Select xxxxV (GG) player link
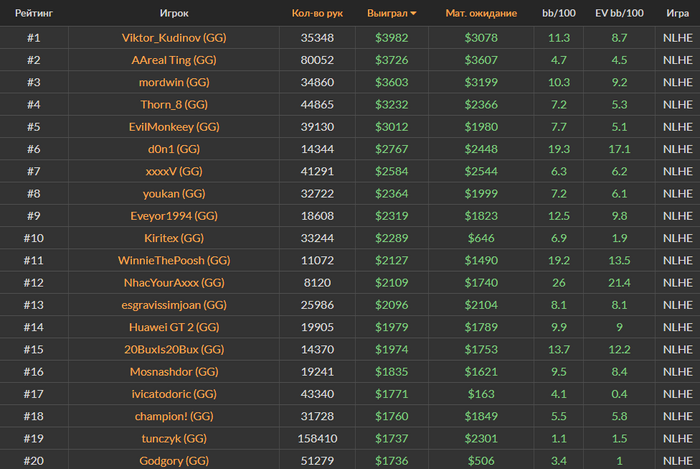 point(174,171)
